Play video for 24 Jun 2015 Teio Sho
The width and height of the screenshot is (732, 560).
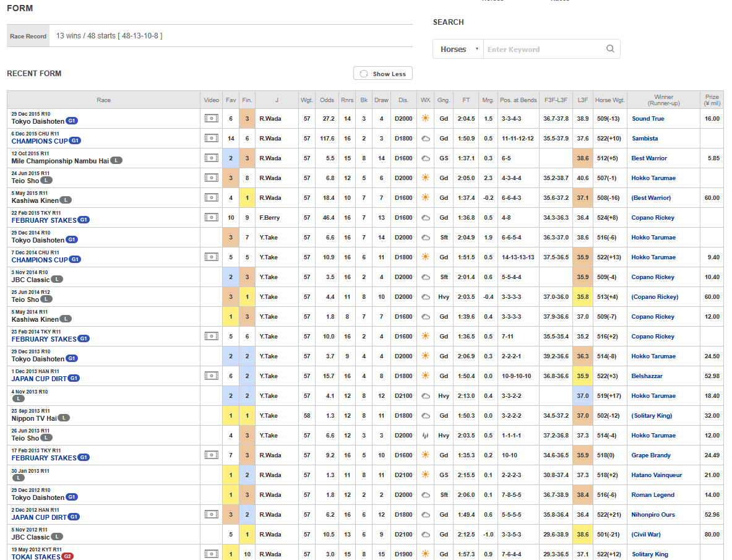211,178
